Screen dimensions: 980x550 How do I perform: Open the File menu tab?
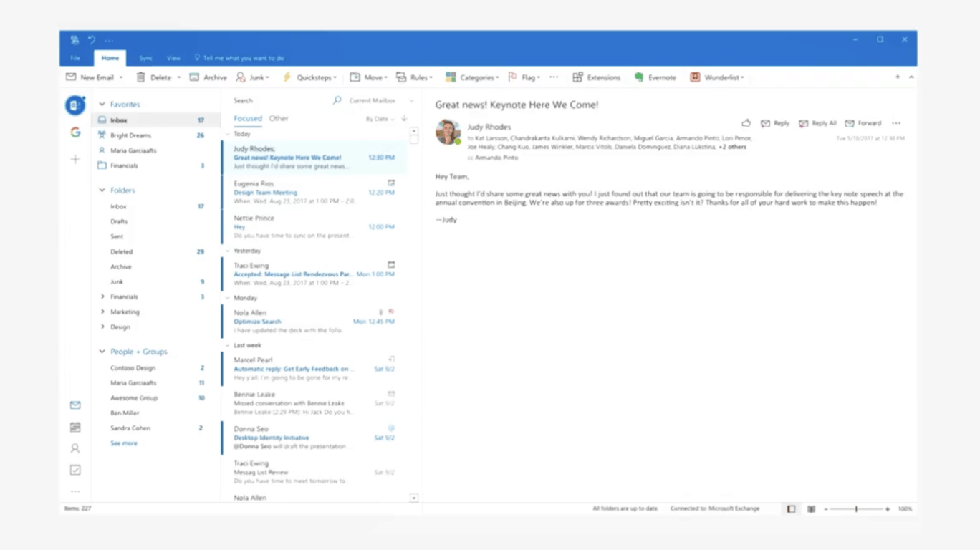[x=75, y=58]
